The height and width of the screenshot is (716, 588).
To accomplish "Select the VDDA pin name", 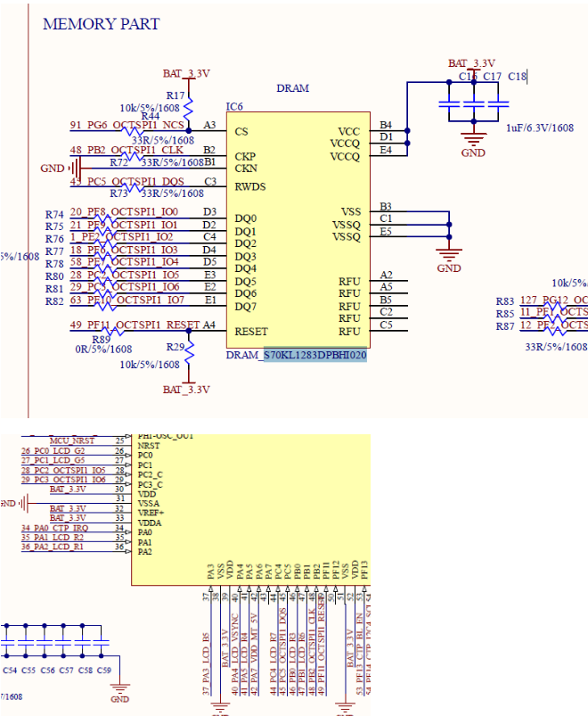I will click(x=149, y=523).
